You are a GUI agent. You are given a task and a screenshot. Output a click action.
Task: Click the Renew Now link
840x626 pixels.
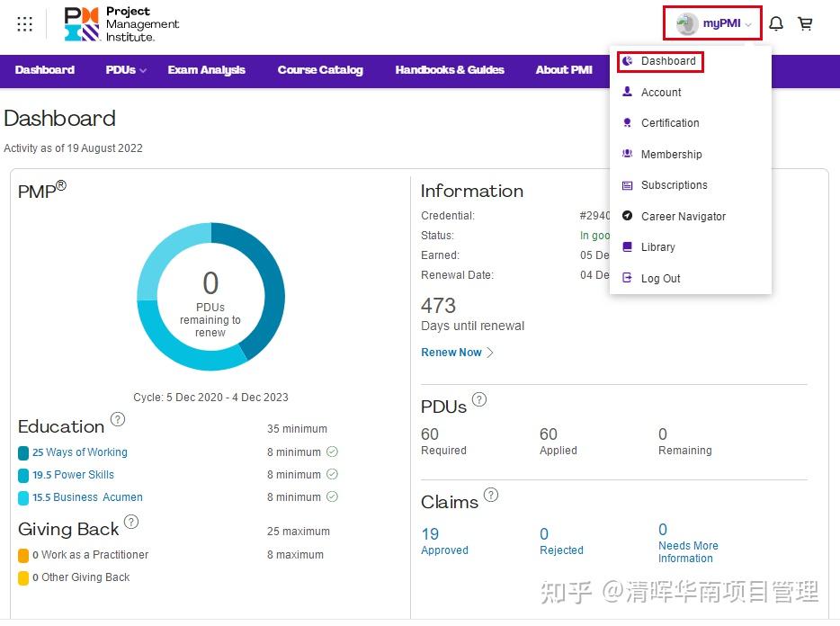451,353
